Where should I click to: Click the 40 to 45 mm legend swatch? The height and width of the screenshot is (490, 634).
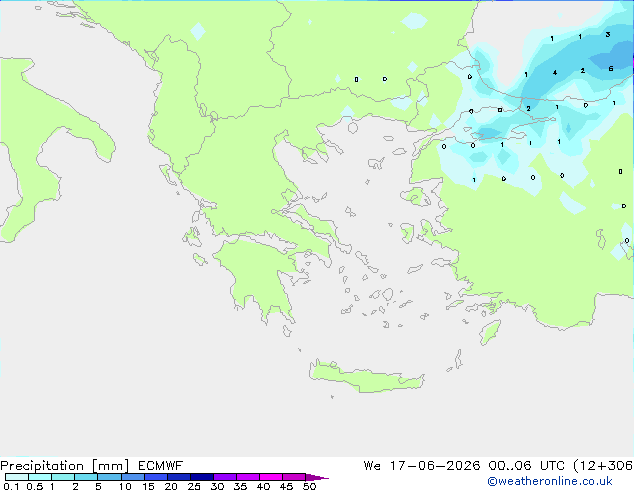tap(271, 477)
